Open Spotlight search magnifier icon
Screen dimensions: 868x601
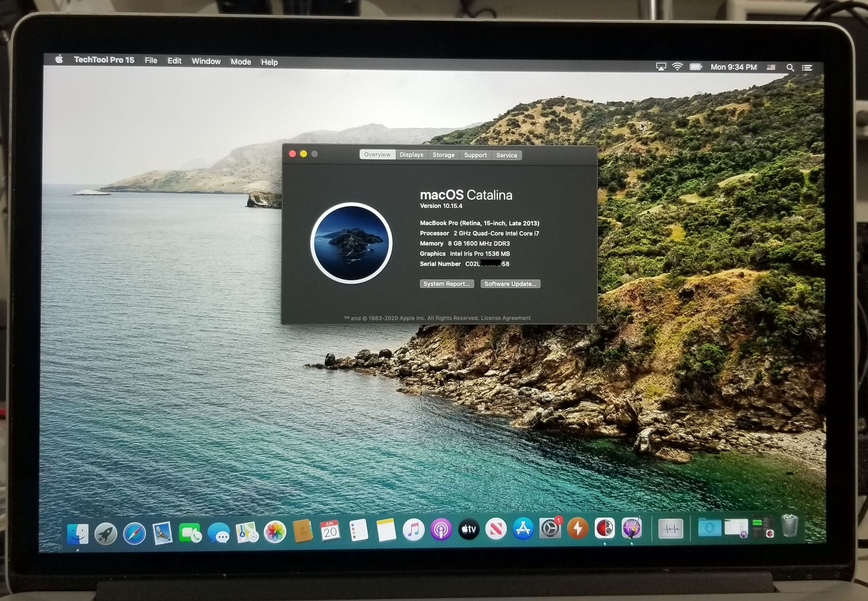790,68
